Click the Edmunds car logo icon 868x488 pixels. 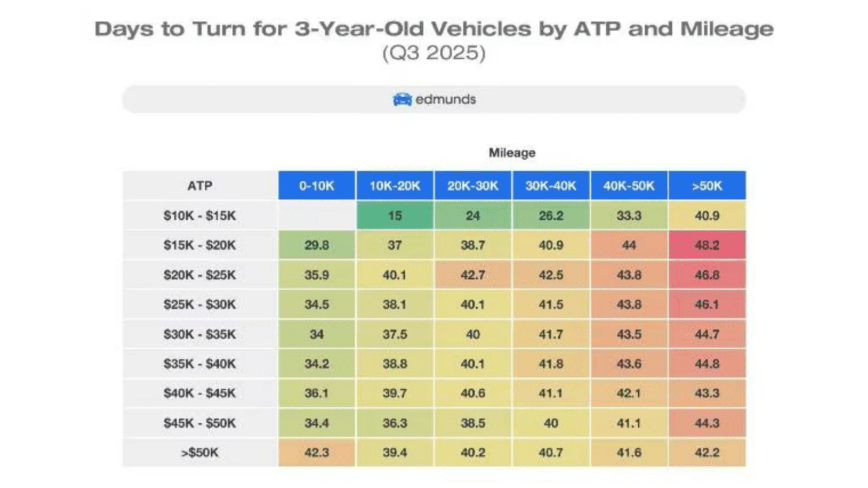click(402, 99)
